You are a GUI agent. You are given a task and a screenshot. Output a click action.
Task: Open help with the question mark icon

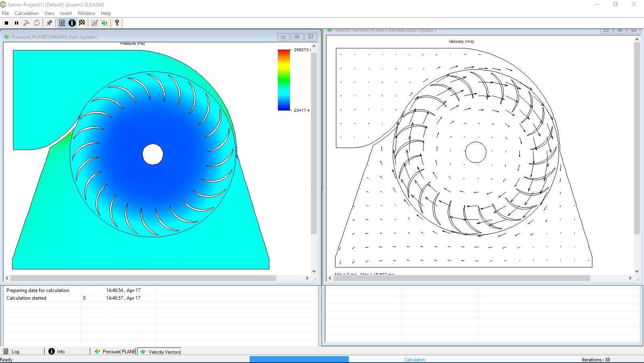coord(117,23)
